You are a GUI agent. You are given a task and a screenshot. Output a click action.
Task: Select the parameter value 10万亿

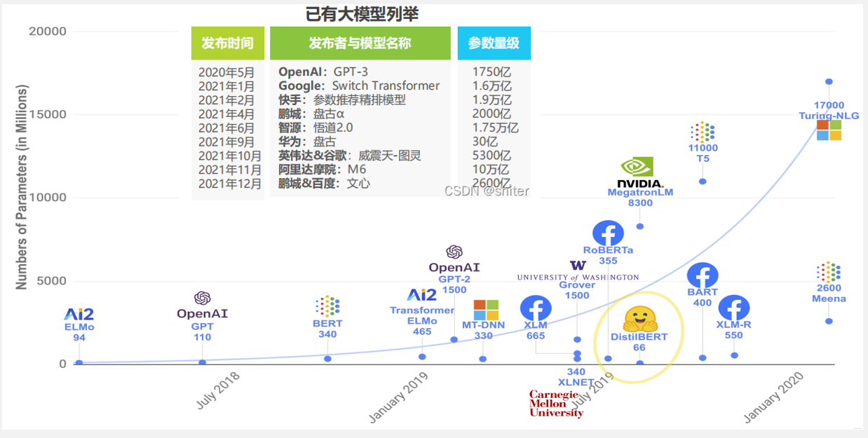click(x=491, y=170)
